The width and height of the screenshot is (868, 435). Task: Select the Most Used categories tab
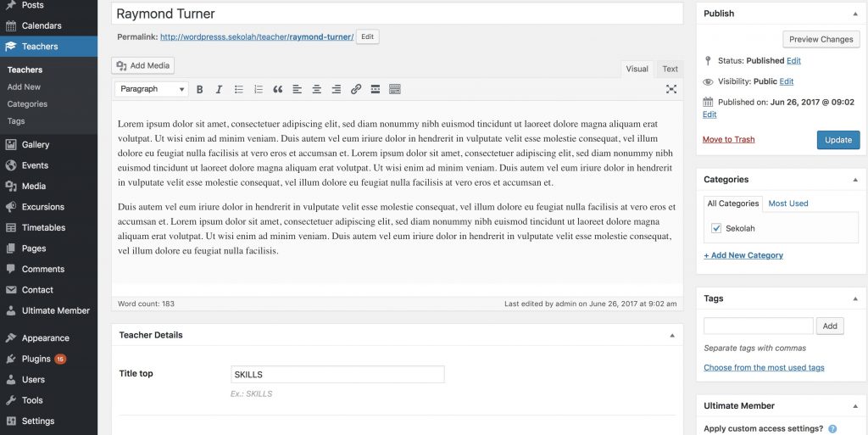787,204
